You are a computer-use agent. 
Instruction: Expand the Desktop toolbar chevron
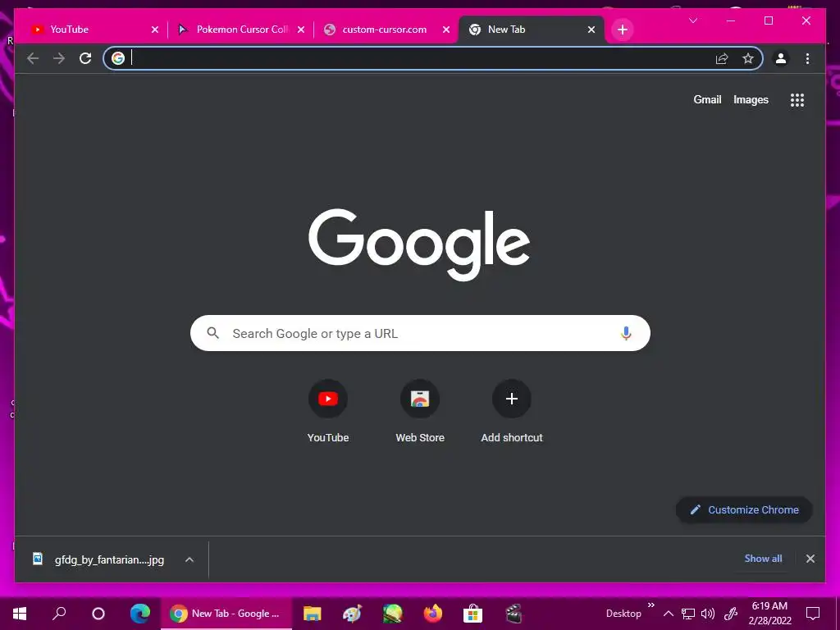(651, 605)
